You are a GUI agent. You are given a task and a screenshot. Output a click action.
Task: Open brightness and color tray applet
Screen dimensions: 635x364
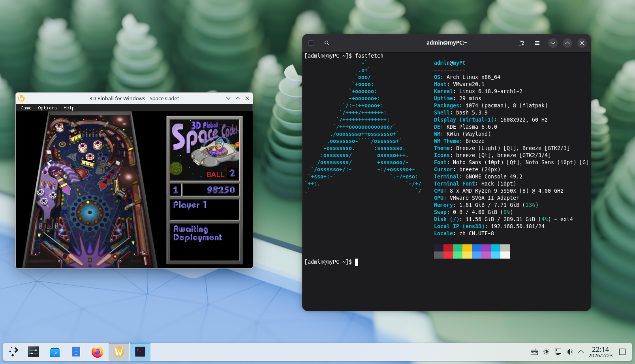point(546,352)
